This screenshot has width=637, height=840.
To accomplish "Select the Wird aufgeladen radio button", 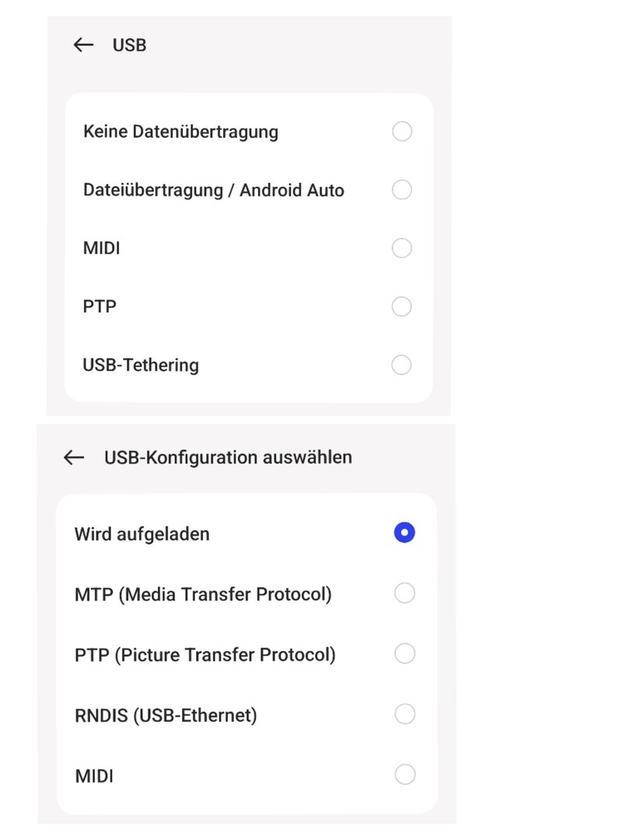I will tap(404, 533).
